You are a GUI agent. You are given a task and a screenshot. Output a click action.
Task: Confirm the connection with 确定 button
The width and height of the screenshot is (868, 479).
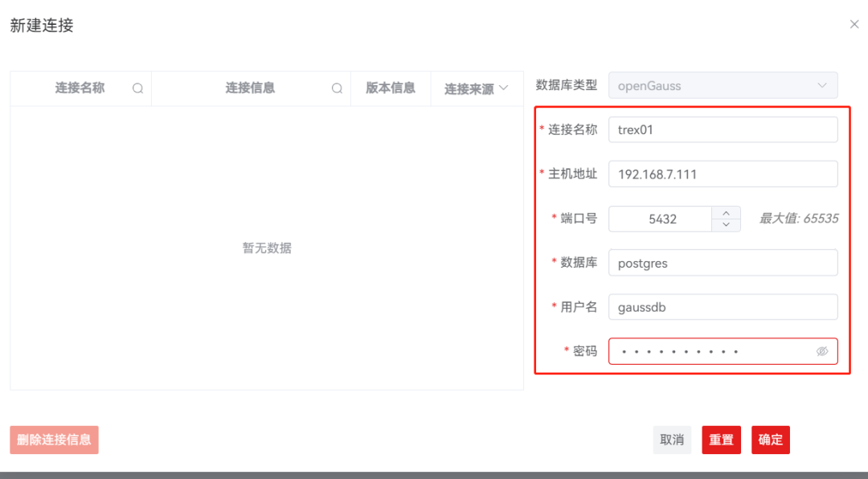coord(770,440)
